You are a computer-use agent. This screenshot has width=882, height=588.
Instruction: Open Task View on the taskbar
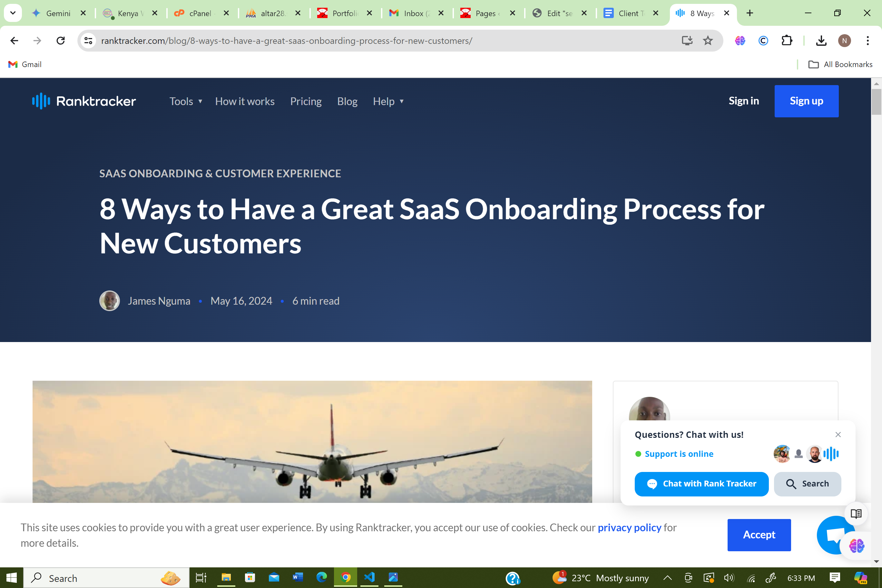tap(201, 578)
